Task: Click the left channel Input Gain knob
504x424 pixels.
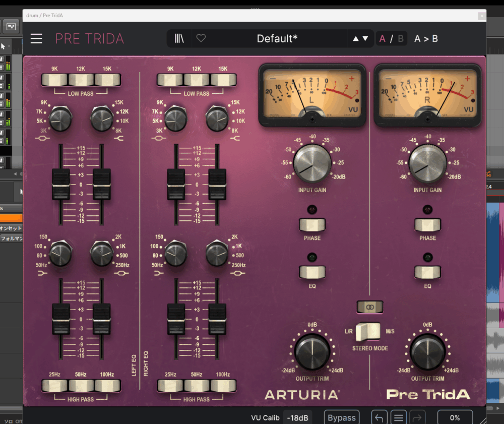Action: [x=312, y=163]
